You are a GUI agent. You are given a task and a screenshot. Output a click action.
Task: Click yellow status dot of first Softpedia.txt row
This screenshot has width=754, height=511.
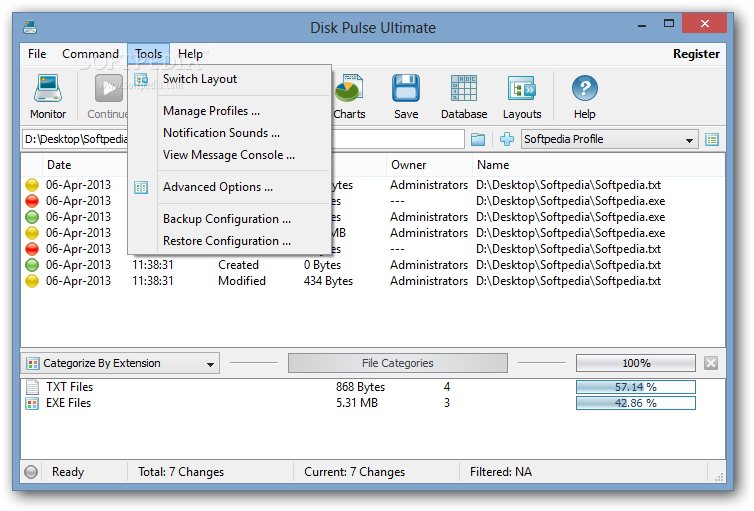[x=32, y=185]
